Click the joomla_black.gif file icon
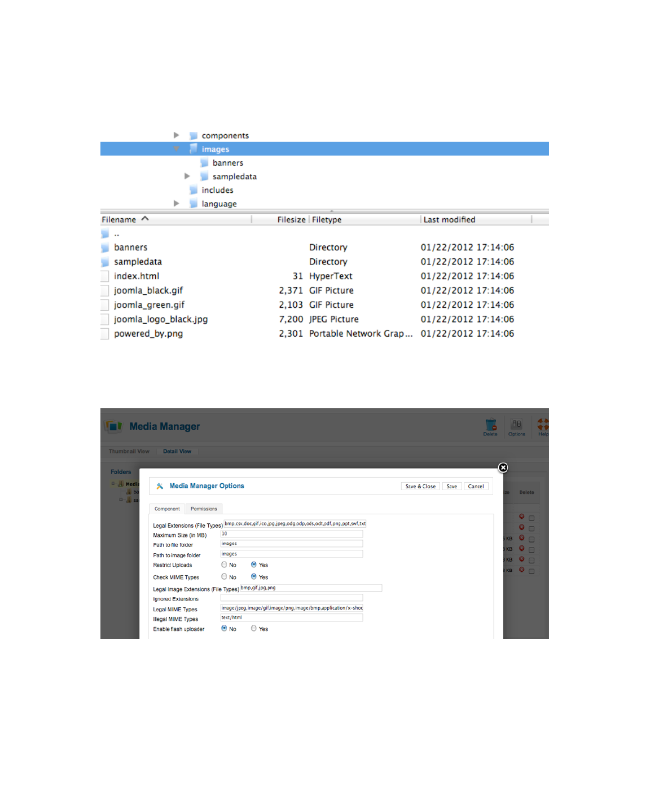The width and height of the screenshot is (650, 812). point(104,290)
